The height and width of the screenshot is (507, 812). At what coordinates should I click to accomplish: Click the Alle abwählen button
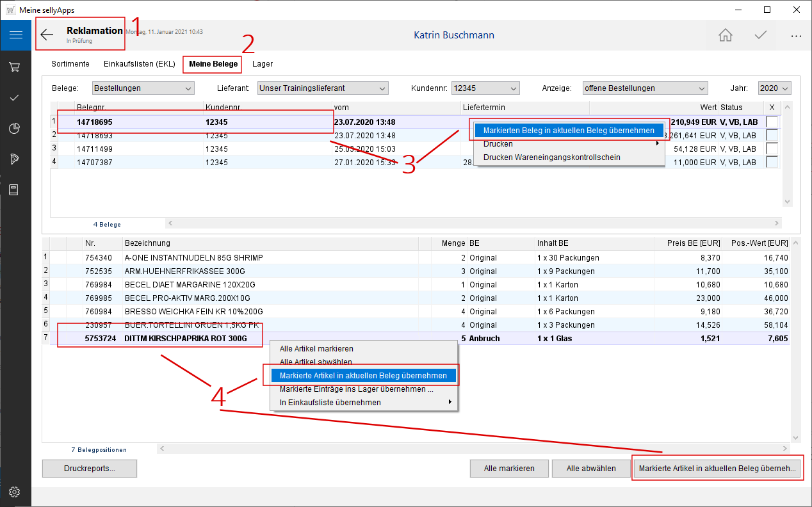point(590,469)
